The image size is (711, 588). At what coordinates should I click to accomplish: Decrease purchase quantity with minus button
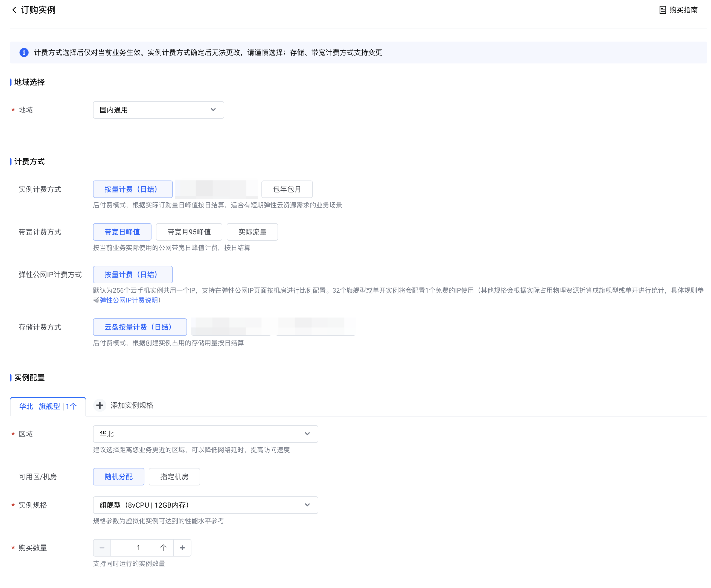pyautogui.click(x=102, y=547)
